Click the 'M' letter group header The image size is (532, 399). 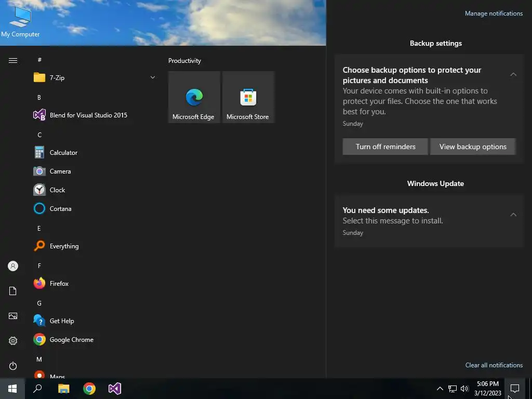click(39, 360)
